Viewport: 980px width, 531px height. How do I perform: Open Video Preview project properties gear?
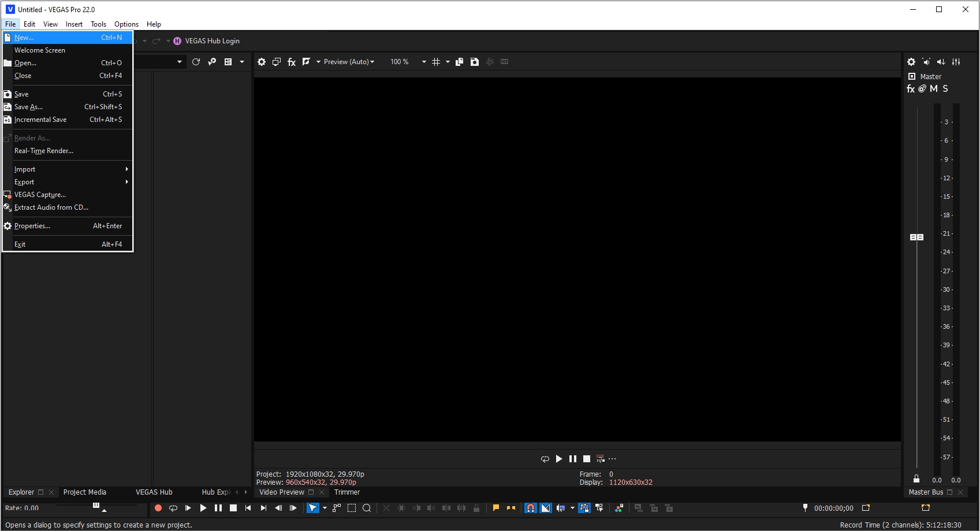click(262, 62)
